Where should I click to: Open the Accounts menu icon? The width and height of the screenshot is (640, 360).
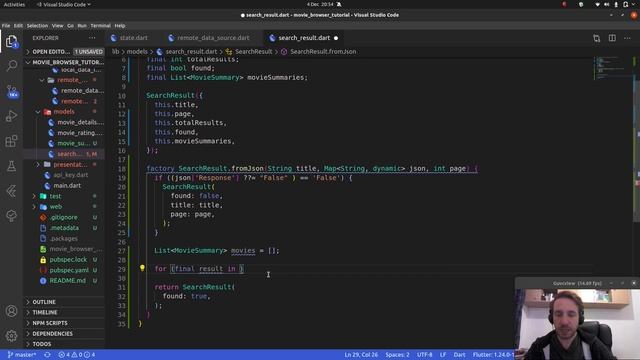pos(11,311)
